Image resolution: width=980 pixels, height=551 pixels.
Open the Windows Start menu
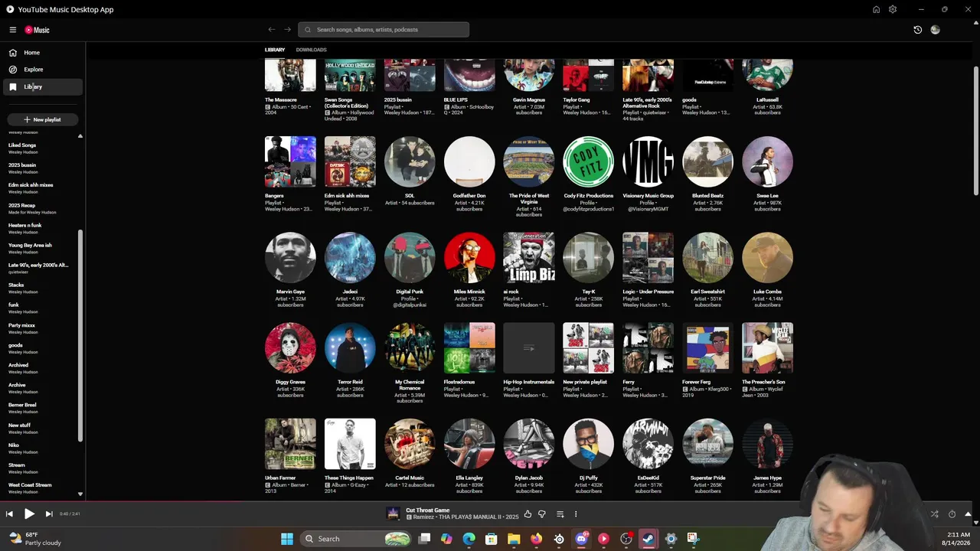[x=287, y=539]
